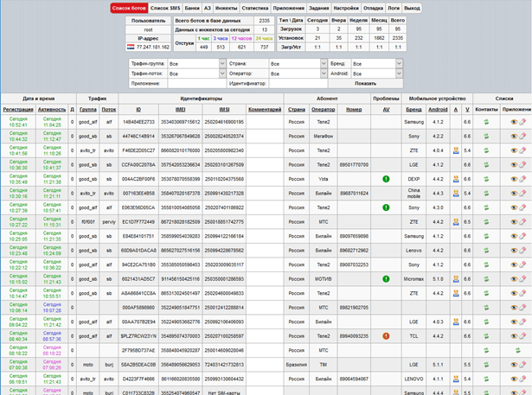Click the Выход tab to log out

412,8
